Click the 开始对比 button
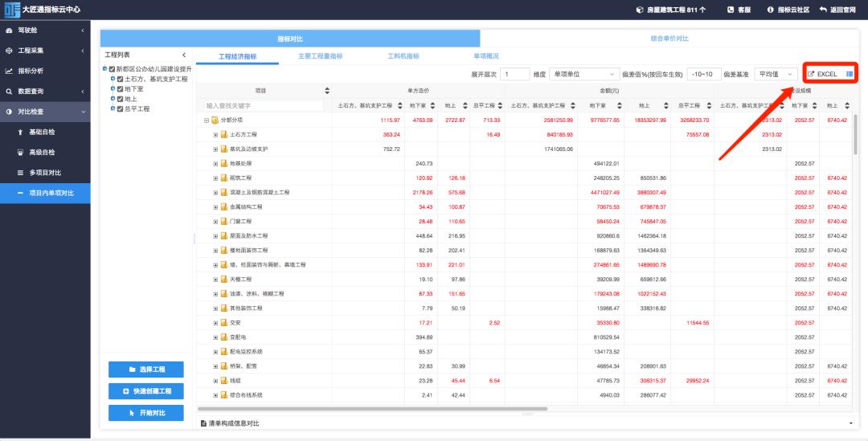The image size is (868, 441). [146, 413]
